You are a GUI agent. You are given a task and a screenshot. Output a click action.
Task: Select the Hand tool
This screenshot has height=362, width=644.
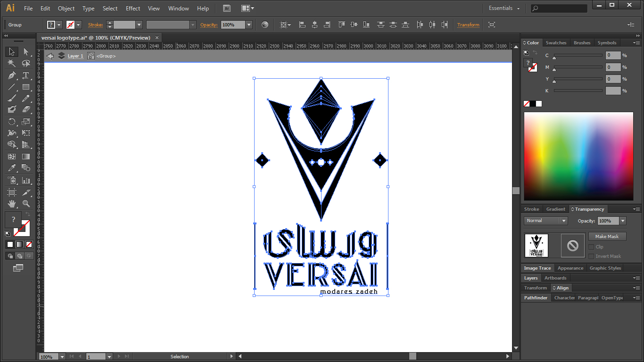click(x=12, y=204)
